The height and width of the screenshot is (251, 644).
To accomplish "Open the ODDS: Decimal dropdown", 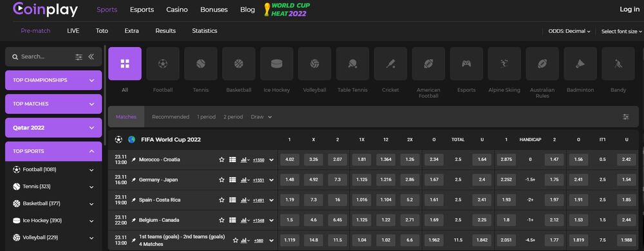I will 569,31.
